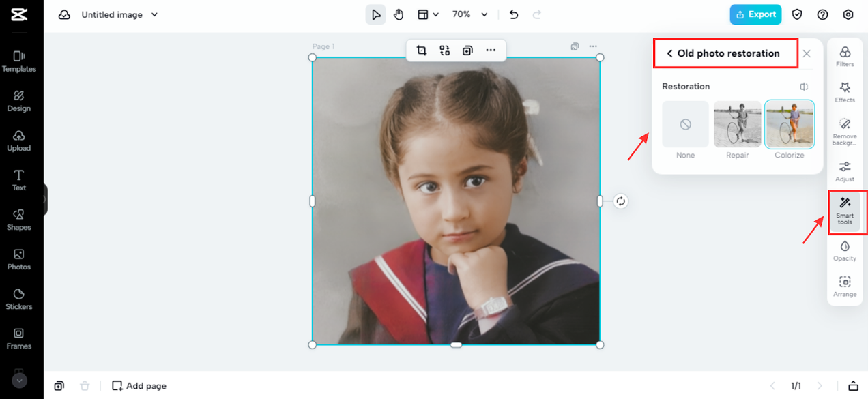The image size is (868, 399).
Task: Click the Add page button
Action: coord(139,386)
